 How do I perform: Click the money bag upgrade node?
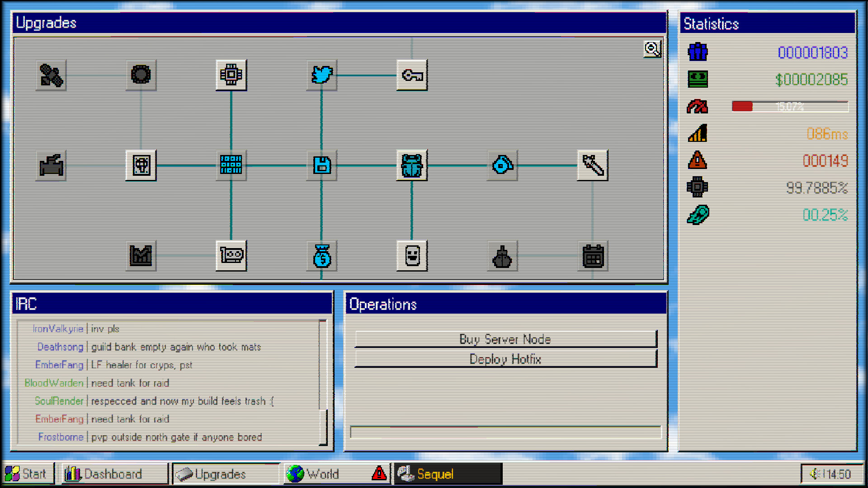pyautogui.click(x=321, y=256)
